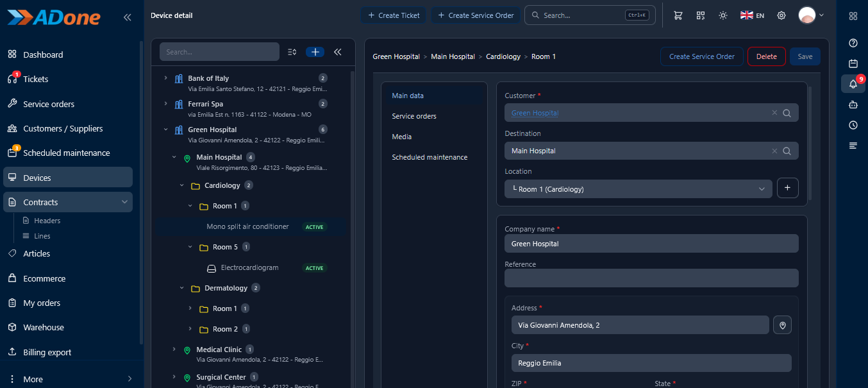Collapse the Contracts menu section
The image size is (868, 388).
[x=124, y=202]
